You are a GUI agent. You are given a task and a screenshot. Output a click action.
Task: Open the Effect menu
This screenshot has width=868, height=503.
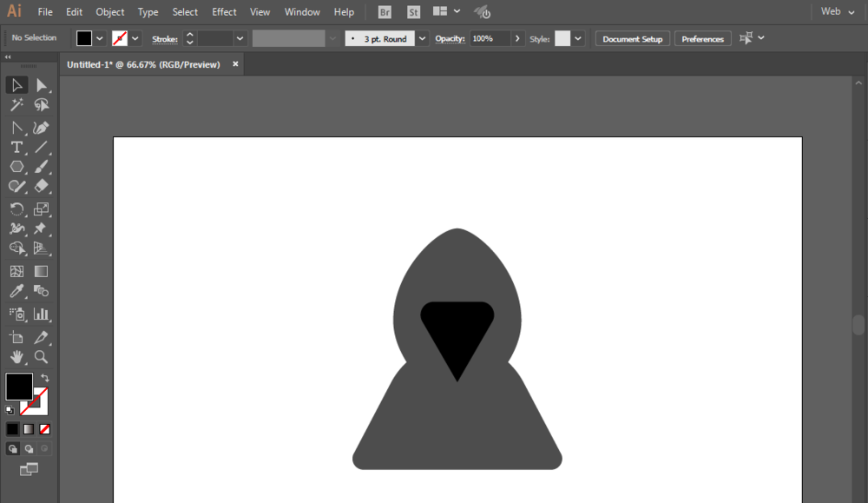coord(224,12)
